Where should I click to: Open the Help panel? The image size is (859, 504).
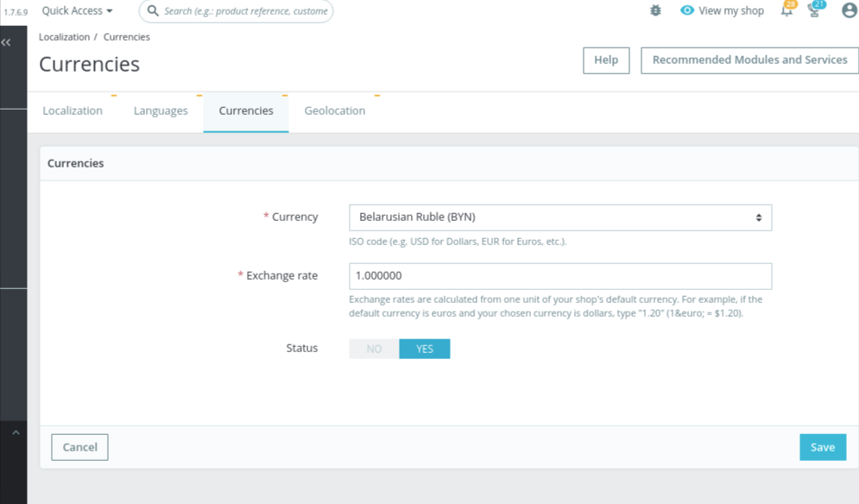pos(606,60)
